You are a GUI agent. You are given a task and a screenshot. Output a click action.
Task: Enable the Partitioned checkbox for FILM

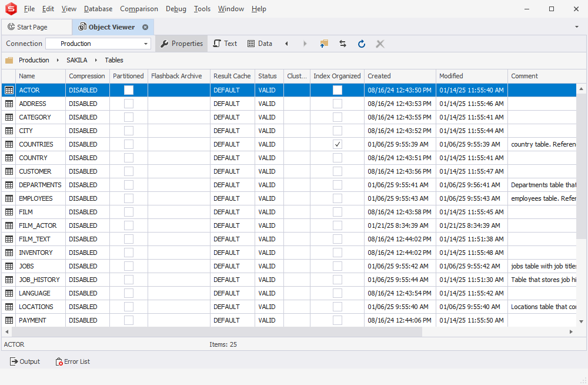tap(128, 211)
